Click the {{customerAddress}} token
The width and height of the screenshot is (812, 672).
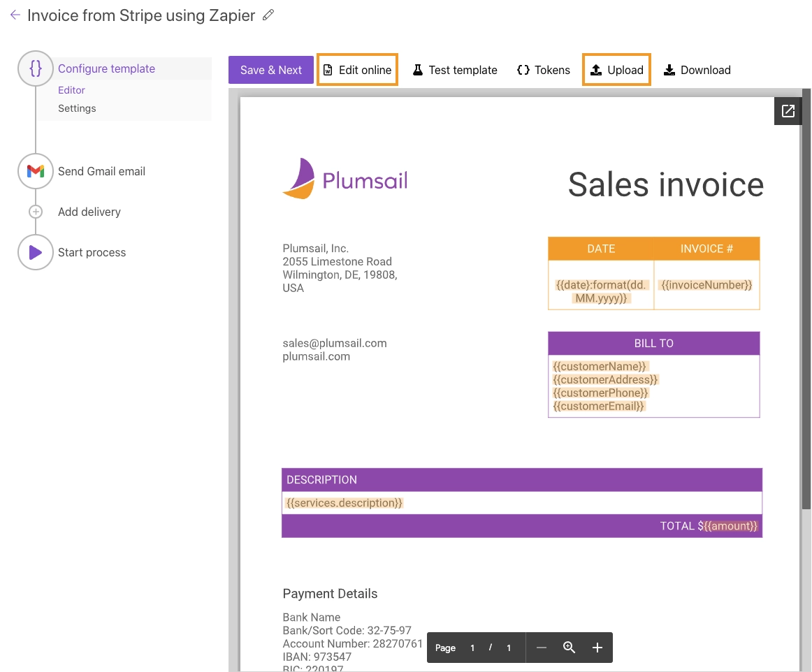605,379
